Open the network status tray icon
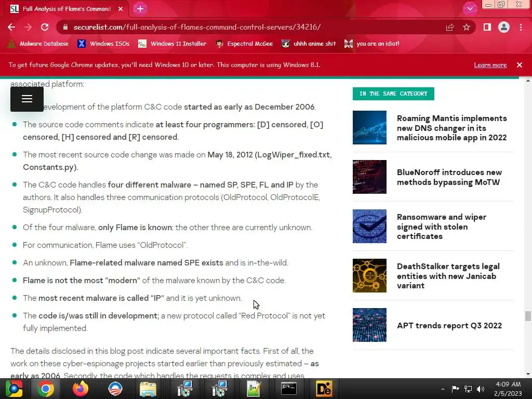Screen dimensions: 532x399 pyautogui.click(x=468, y=389)
